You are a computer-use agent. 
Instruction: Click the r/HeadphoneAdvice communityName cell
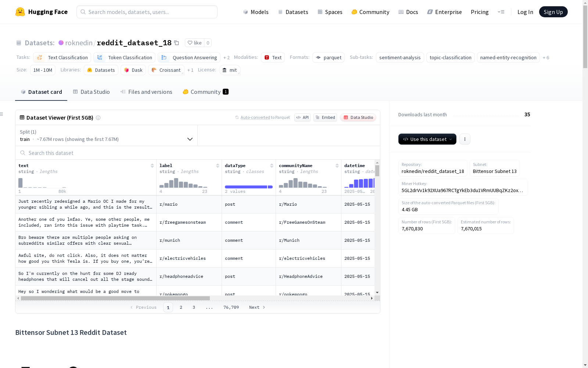pyautogui.click(x=308, y=276)
